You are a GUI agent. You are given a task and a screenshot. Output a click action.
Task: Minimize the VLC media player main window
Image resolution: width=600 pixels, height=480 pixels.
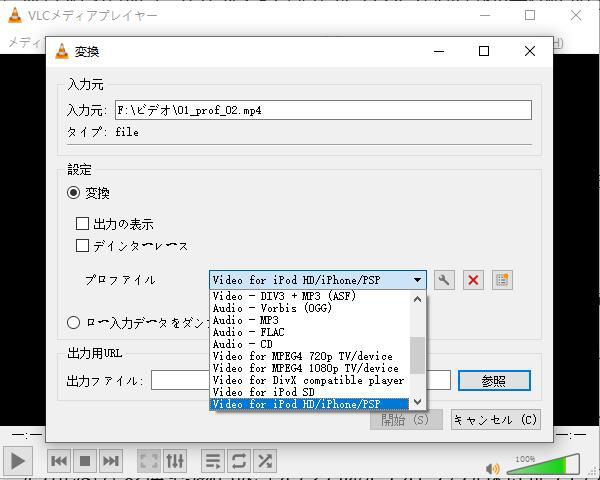(x=485, y=15)
